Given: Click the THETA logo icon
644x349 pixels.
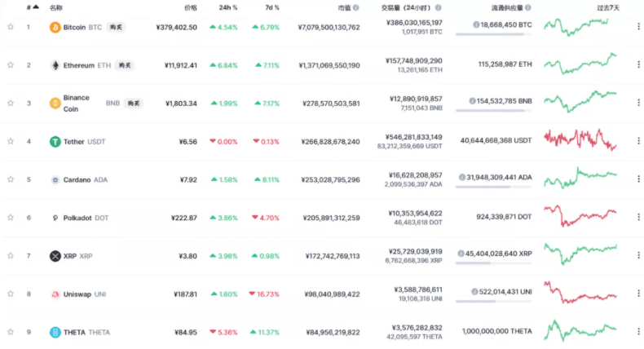Looking at the screenshot, I should pos(55,332).
